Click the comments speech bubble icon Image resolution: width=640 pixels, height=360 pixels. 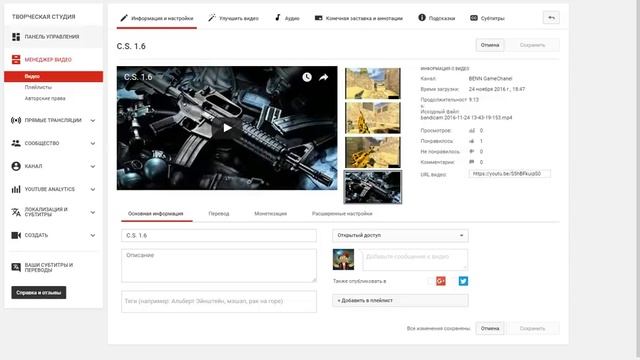(472, 162)
